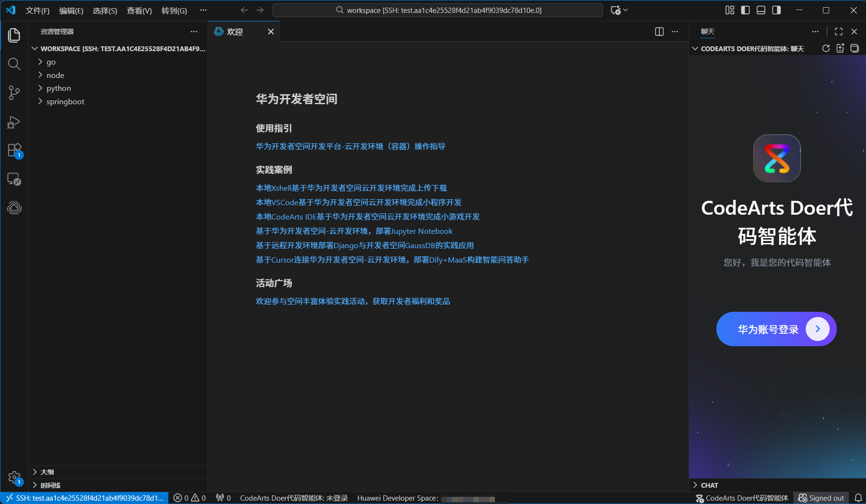
Task: Click the new chat icon in CodeArts header
Action: pos(840,48)
